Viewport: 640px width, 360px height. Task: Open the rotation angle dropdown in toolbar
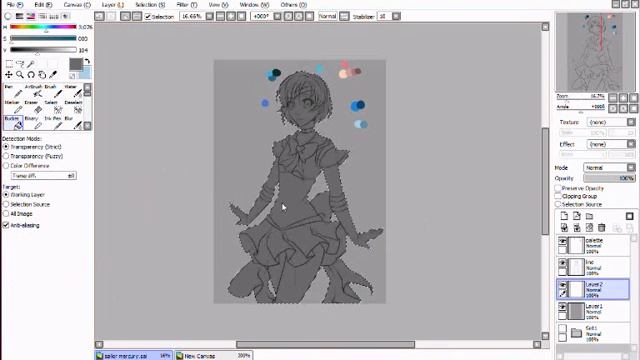tap(278, 16)
